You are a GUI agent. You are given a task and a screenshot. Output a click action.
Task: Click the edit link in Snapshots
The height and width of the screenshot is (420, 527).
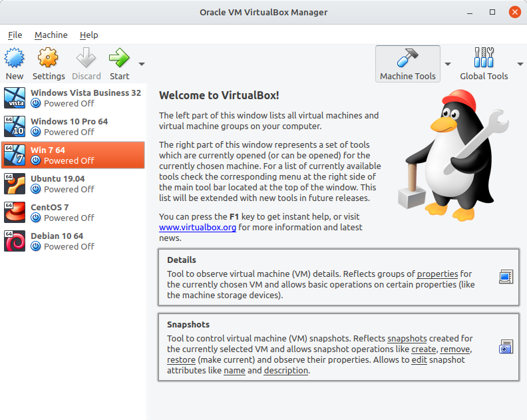(419, 360)
